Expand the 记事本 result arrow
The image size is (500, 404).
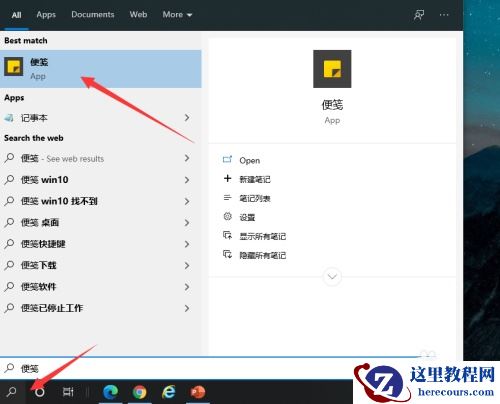[x=187, y=118]
